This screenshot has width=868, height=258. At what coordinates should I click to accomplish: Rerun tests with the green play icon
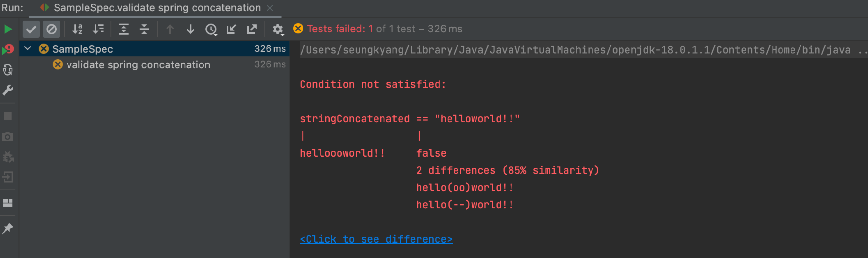7,29
